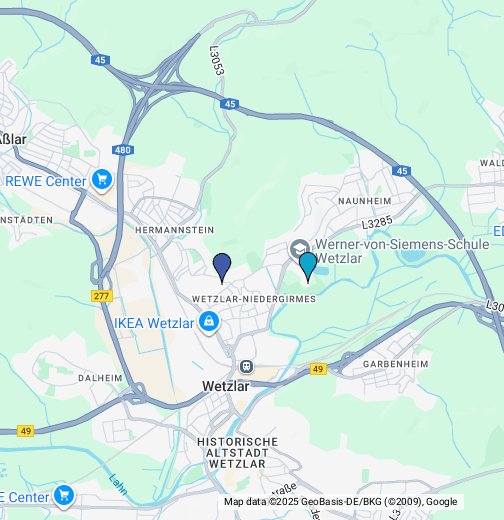Open the REWE Center place label
The height and width of the screenshot is (520, 504).
(46, 181)
